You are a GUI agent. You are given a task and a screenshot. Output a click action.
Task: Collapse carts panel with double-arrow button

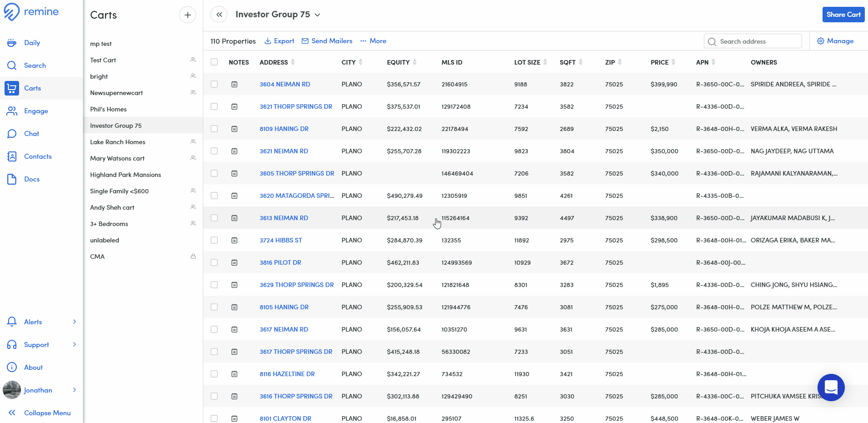219,15
